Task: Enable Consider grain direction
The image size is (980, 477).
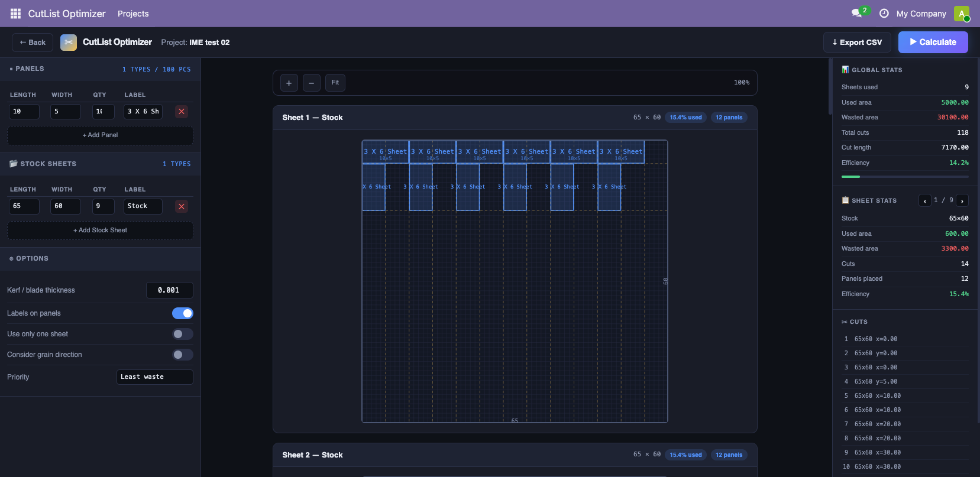Action: tap(183, 355)
